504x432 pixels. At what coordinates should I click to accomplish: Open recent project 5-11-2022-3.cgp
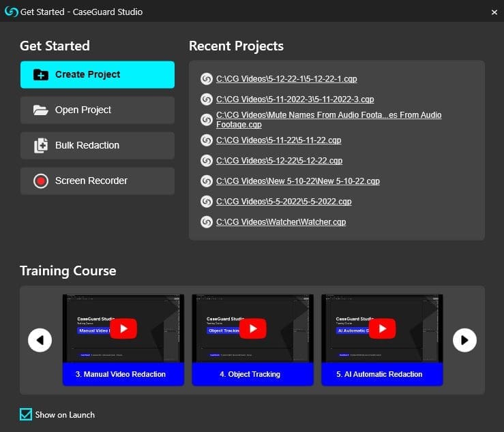295,99
